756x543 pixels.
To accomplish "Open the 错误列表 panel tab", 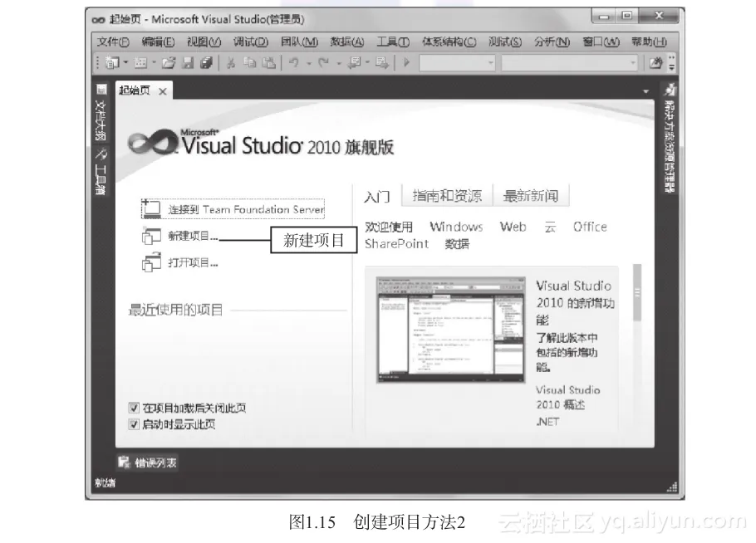I will [148, 462].
